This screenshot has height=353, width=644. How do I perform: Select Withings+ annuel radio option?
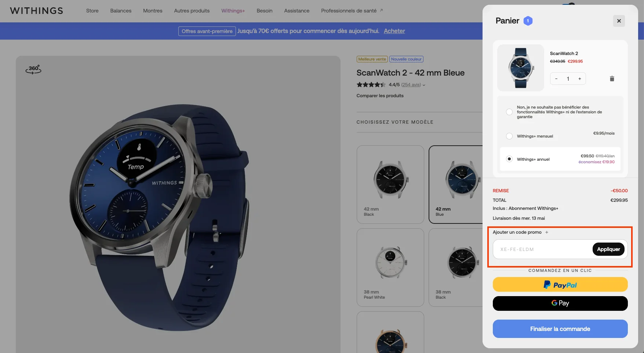509,159
